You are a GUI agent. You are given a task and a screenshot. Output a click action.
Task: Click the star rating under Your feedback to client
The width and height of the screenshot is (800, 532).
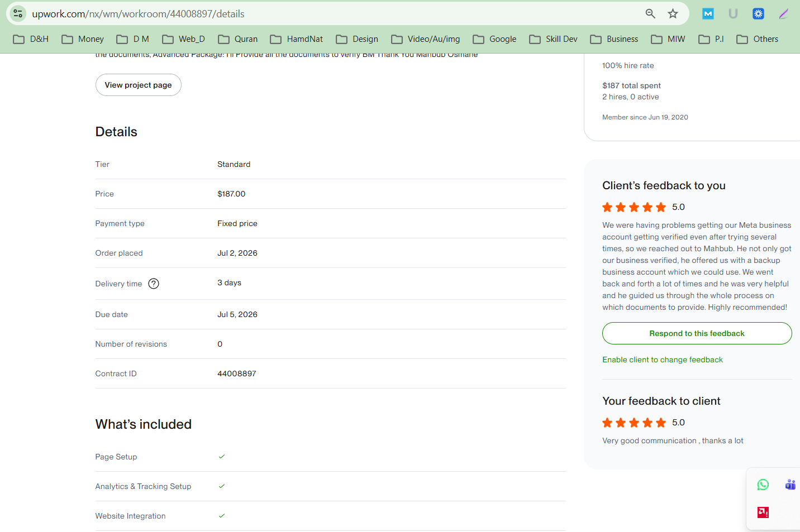click(x=634, y=423)
